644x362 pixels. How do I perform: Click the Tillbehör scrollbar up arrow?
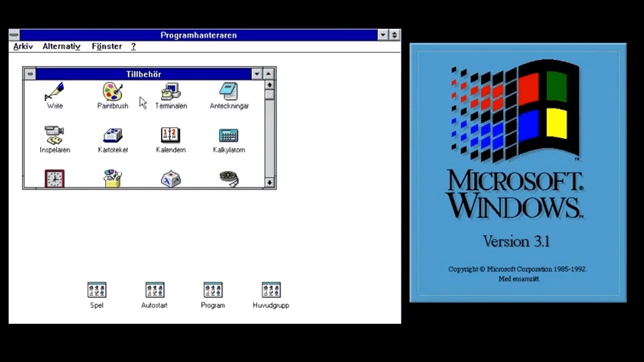pos(270,85)
